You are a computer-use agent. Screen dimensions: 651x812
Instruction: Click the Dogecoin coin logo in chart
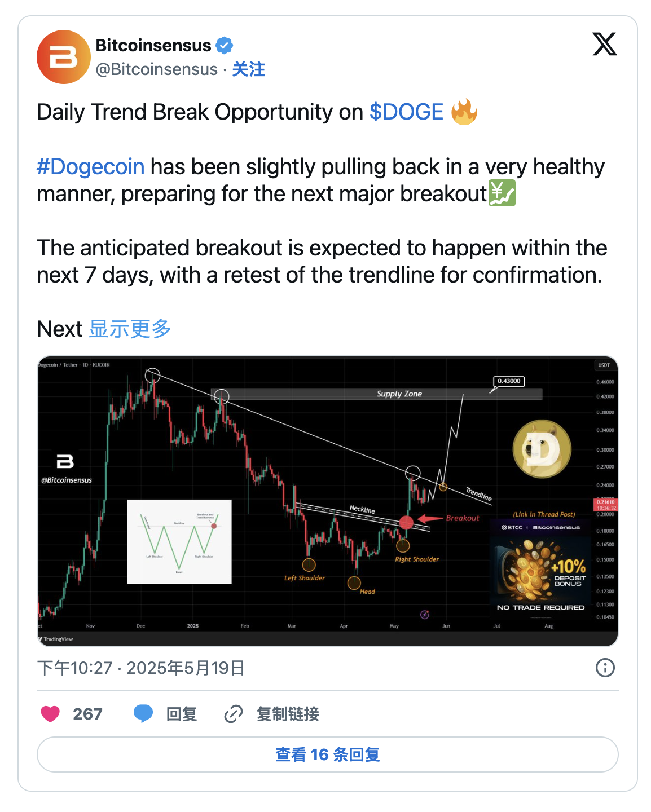coord(542,449)
